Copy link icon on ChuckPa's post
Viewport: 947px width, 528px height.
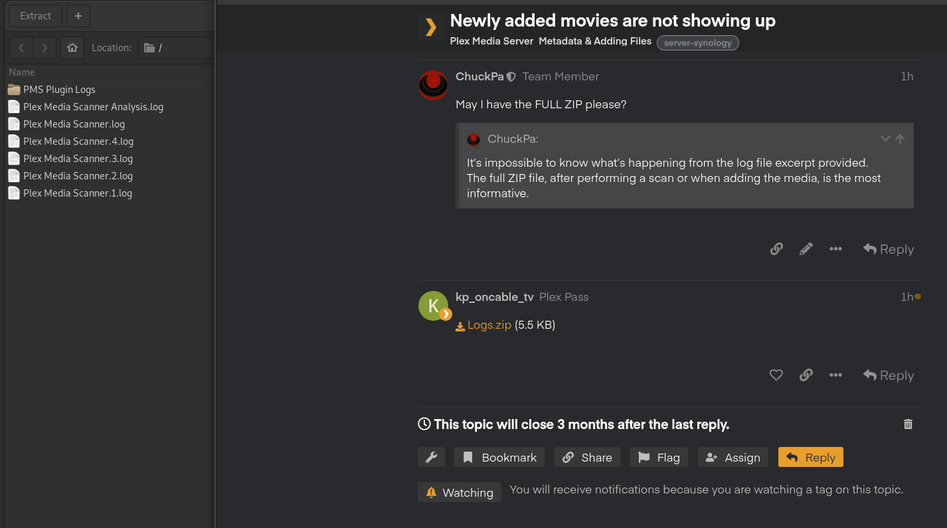pyautogui.click(x=776, y=249)
